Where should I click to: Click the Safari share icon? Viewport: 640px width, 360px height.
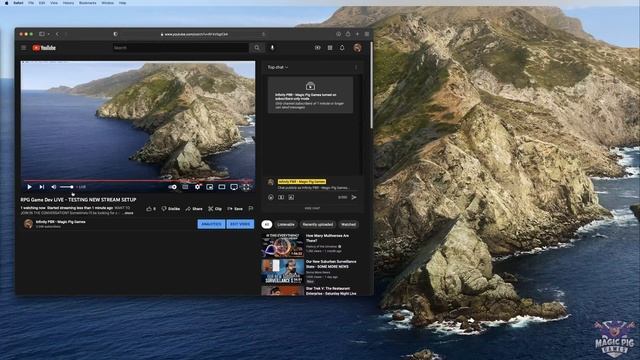point(348,34)
